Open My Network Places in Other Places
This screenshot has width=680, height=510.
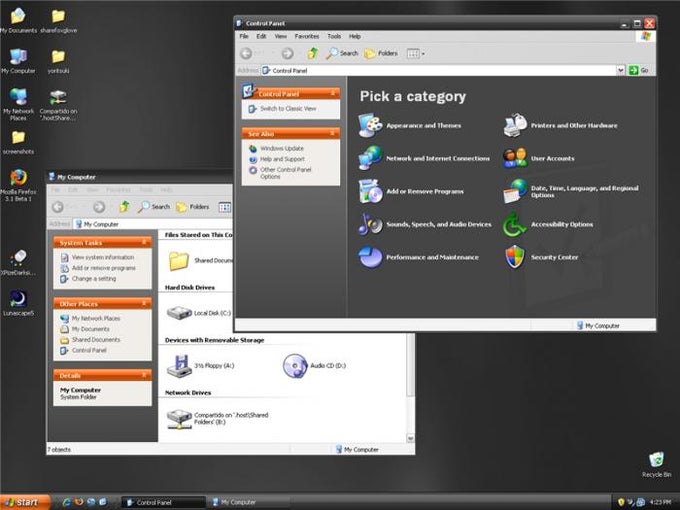click(x=96, y=318)
